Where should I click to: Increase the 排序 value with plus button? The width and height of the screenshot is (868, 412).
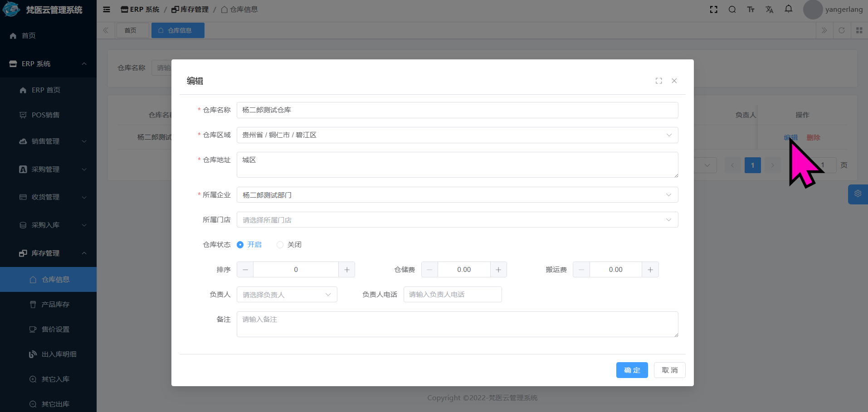[346, 270]
